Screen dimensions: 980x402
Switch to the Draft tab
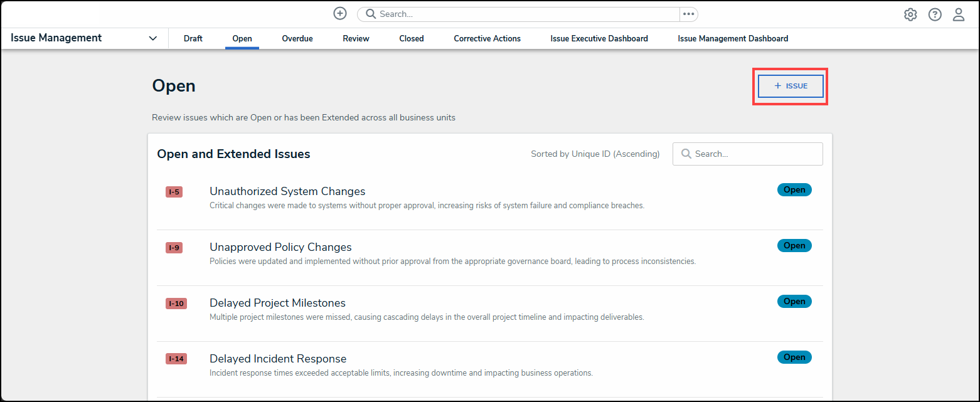(x=193, y=39)
